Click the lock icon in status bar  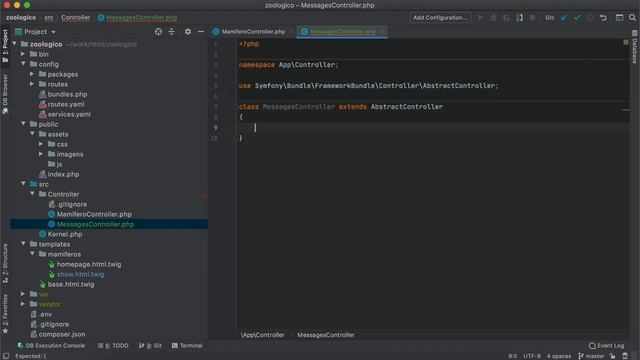pyautogui.click(x=612, y=356)
